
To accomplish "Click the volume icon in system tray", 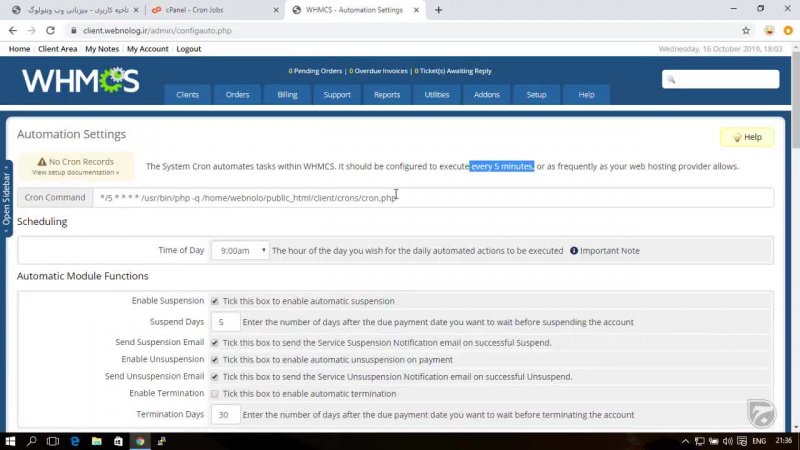I will [x=728, y=441].
